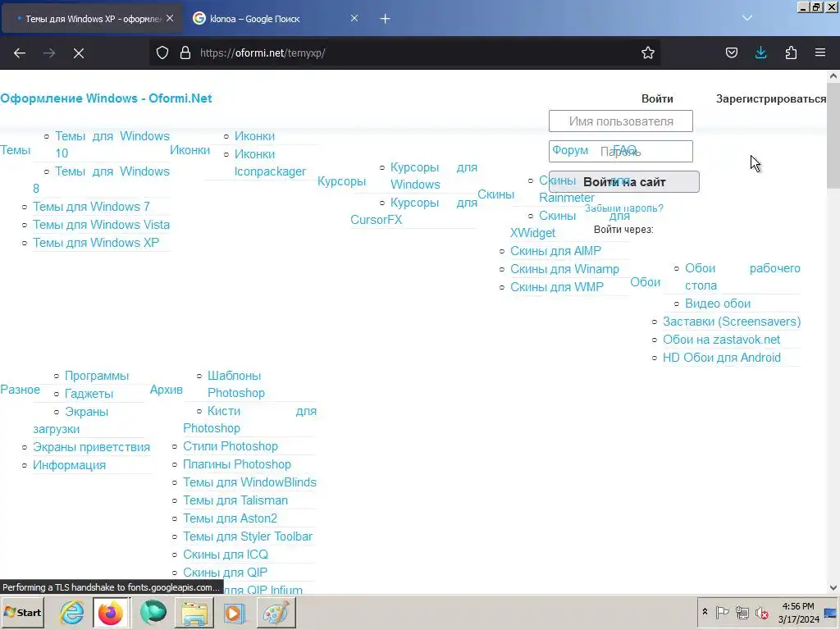Image resolution: width=840 pixels, height=630 pixels.
Task: Open the file explorer folder taskbar icon
Action: pyautogui.click(x=194, y=613)
